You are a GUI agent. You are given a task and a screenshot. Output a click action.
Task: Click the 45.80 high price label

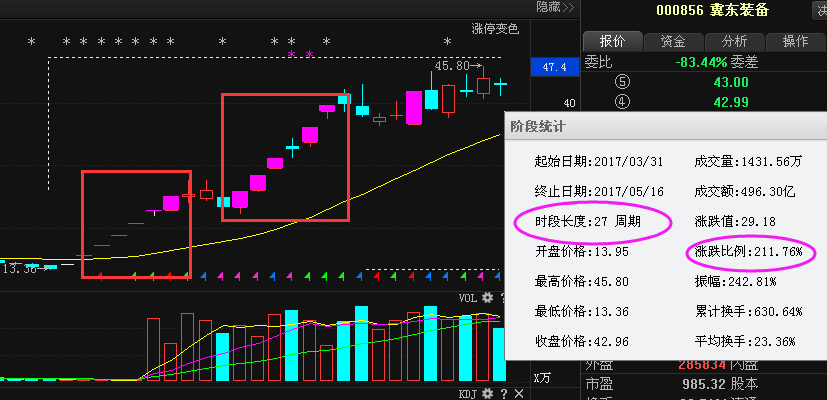pyautogui.click(x=452, y=65)
